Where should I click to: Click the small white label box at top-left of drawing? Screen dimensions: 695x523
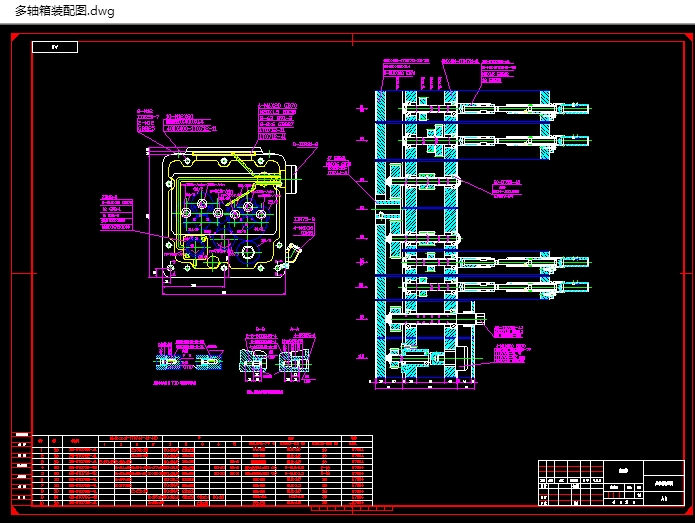pyautogui.click(x=54, y=46)
